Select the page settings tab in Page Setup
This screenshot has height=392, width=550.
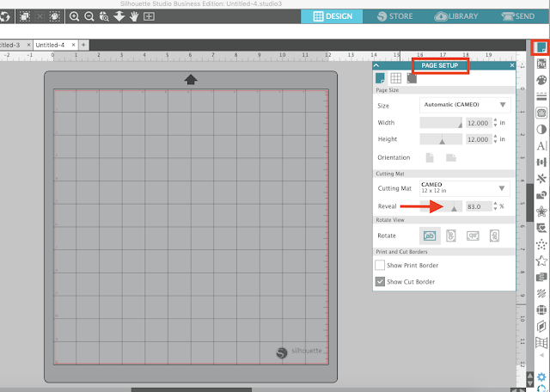(x=380, y=78)
